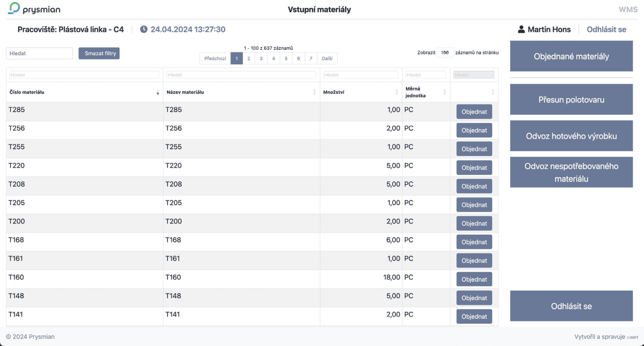Select Odvoz hotového výrobku
The height and width of the screenshot is (346, 644).
coord(571,136)
